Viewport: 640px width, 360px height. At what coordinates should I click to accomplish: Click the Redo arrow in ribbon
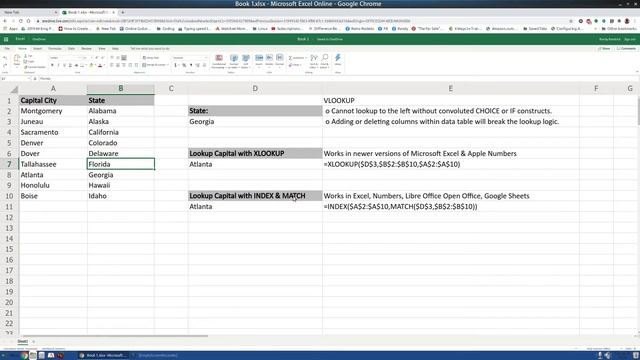pos(5,65)
